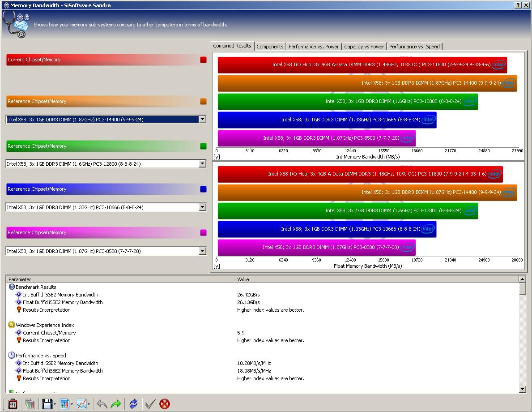Click the Windows Experience Index yellow icon
532x412 pixels.
point(12,325)
